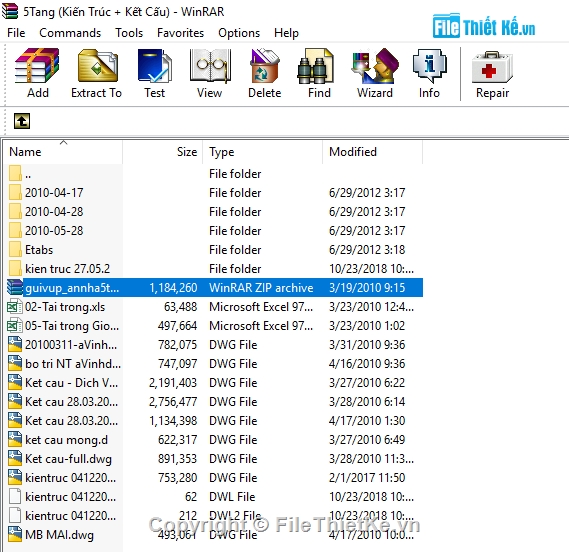Open the Options menu
This screenshot has width=569, height=552.
pos(239,33)
